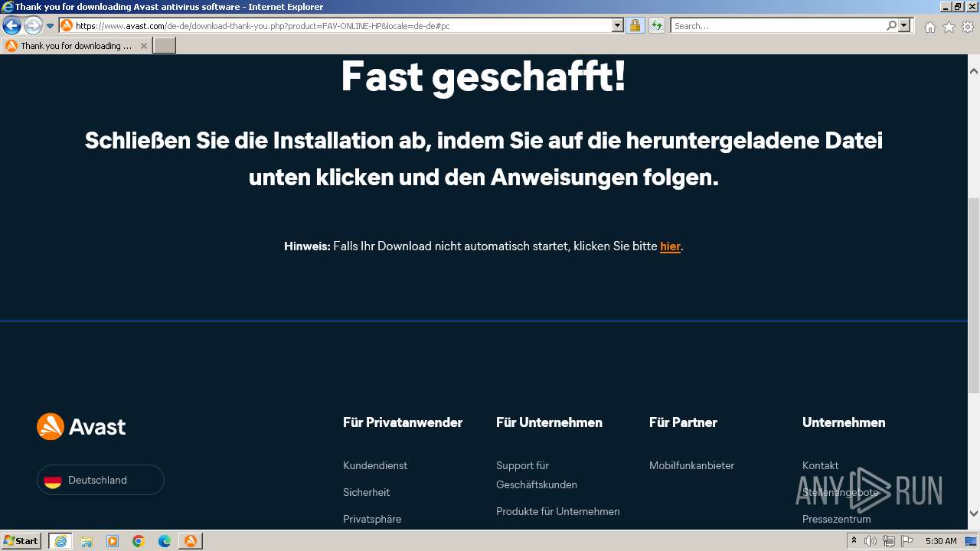Image resolution: width=980 pixels, height=551 pixels.
Task: Close the 'Thank you for downloading' tab
Action: [143, 46]
